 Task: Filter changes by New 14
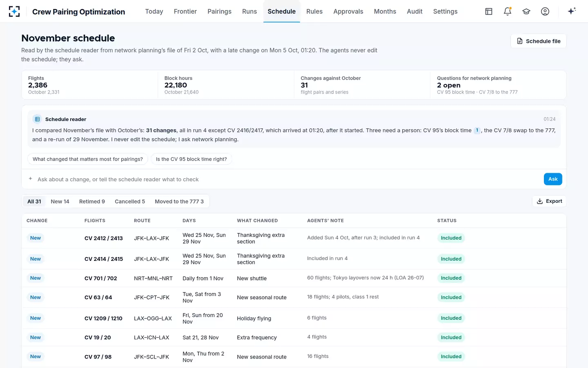[60, 202]
